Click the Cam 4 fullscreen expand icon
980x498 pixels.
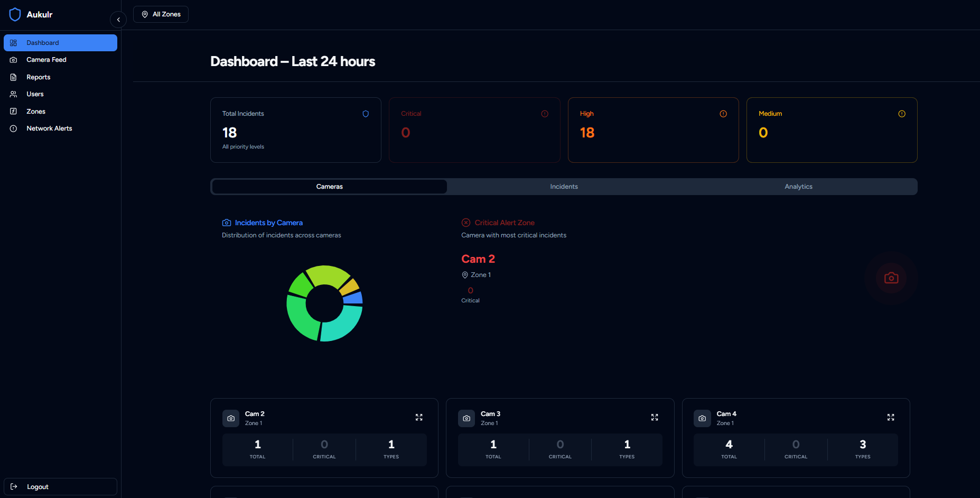click(891, 418)
